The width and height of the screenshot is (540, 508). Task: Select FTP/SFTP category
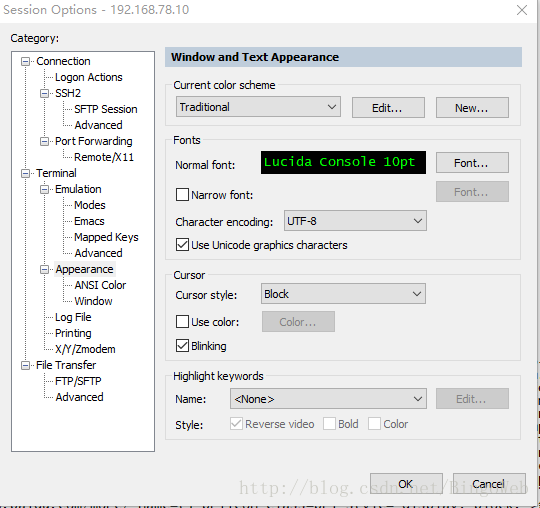point(78,381)
